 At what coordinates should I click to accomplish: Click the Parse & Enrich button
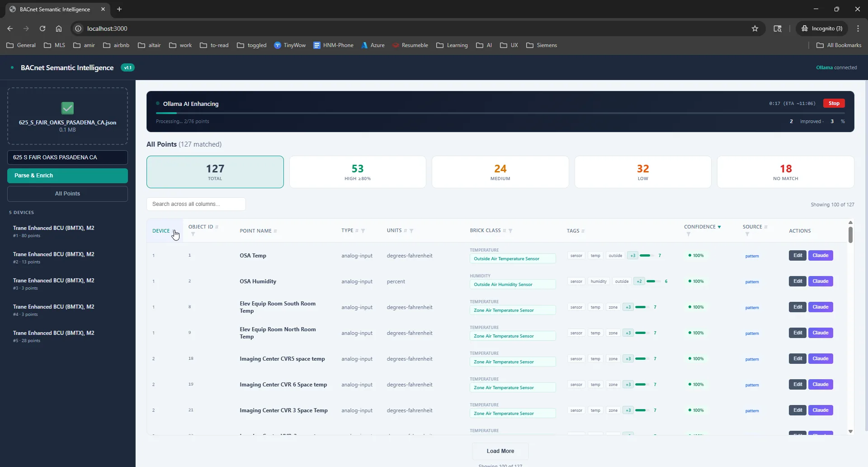pos(67,176)
